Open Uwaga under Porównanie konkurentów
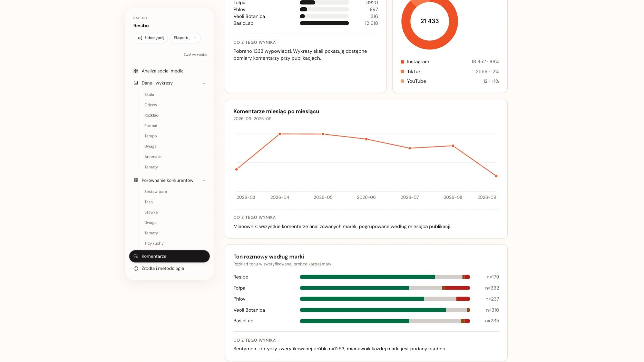The height and width of the screenshot is (362, 644). tap(150, 223)
